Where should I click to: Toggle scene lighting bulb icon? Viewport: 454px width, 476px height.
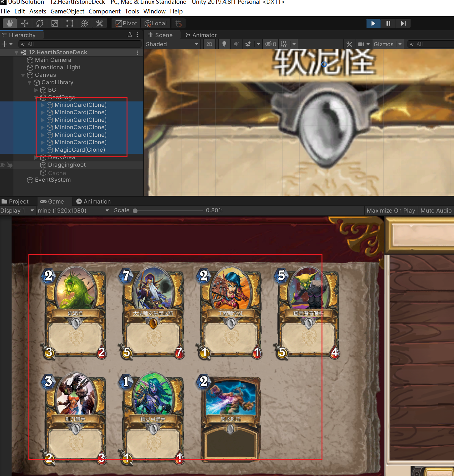click(224, 44)
